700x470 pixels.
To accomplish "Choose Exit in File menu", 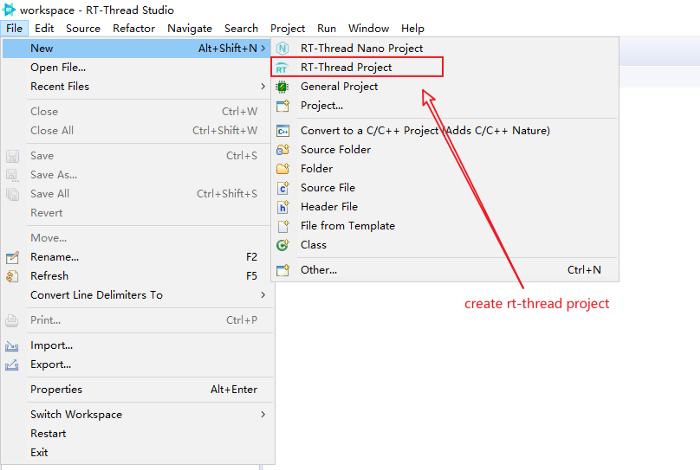I will tap(138, 453).
